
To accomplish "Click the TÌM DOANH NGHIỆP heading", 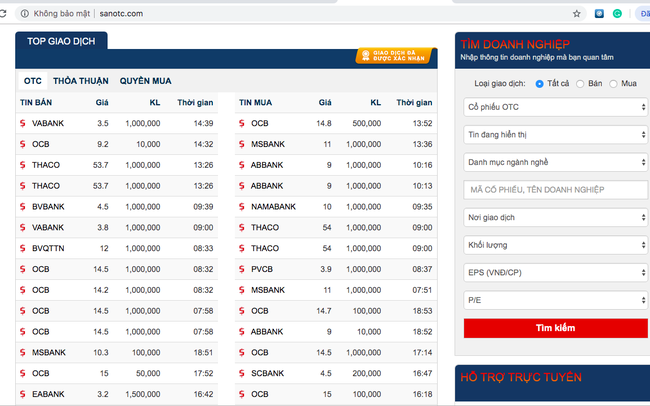I will [x=515, y=44].
